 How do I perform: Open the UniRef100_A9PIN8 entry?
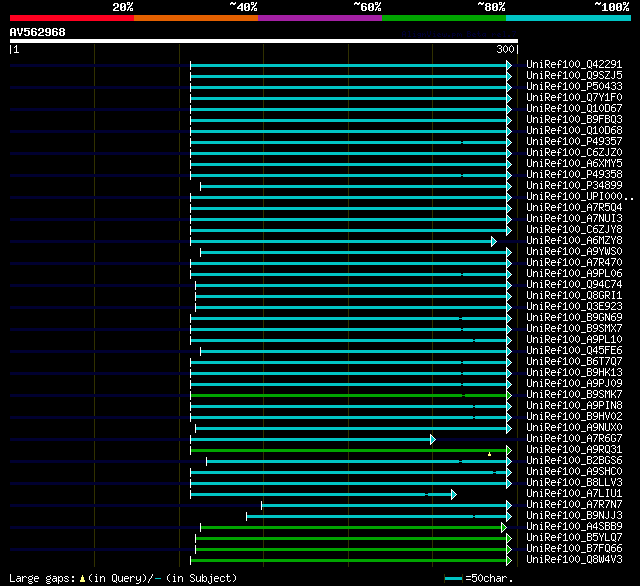574,406
